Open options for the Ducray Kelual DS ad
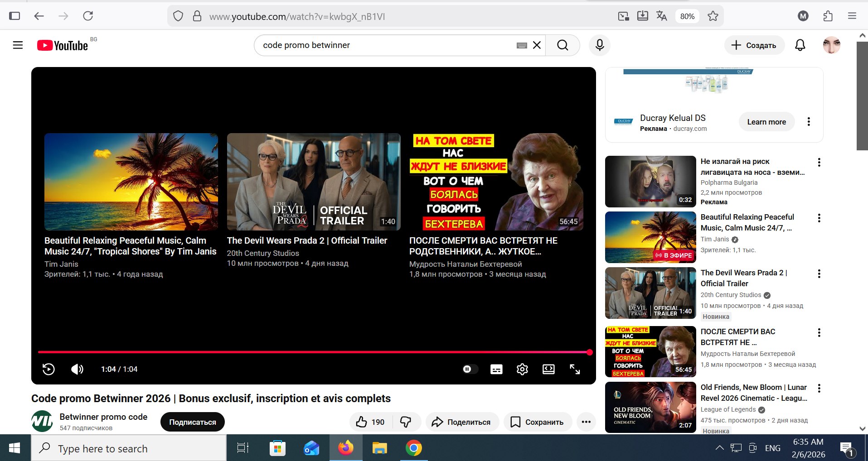The width and height of the screenshot is (868, 461). (809, 122)
